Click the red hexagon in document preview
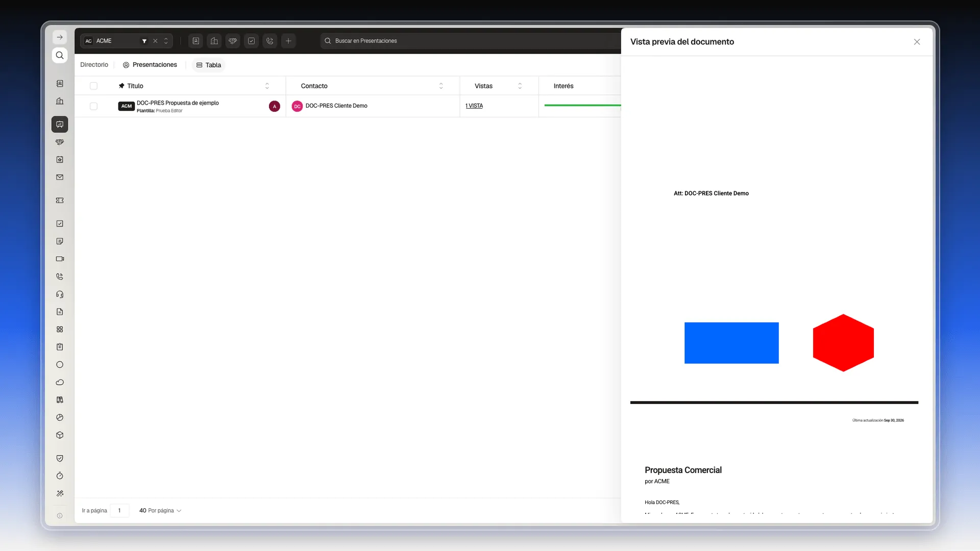The height and width of the screenshot is (551, 980). tap(843, 343)
